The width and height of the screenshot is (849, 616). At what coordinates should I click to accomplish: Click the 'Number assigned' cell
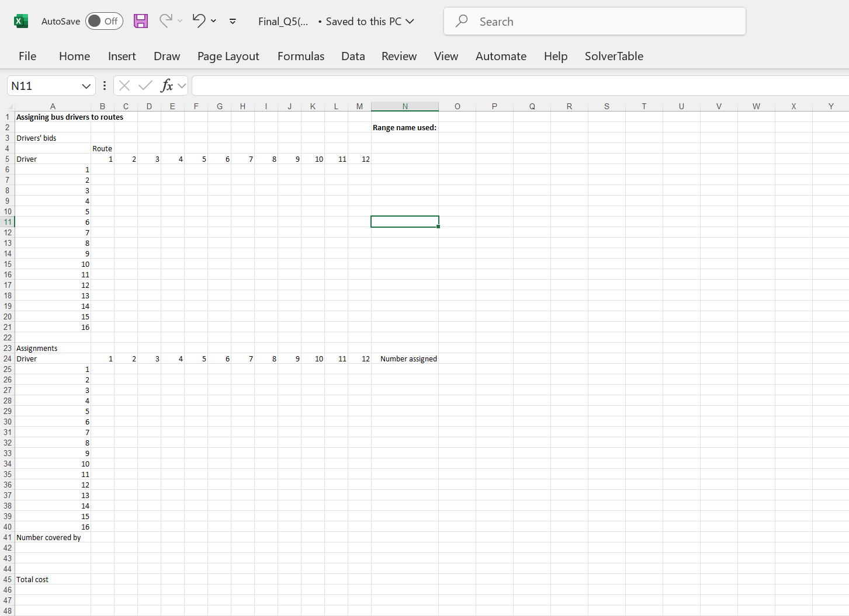coord(405,359)
